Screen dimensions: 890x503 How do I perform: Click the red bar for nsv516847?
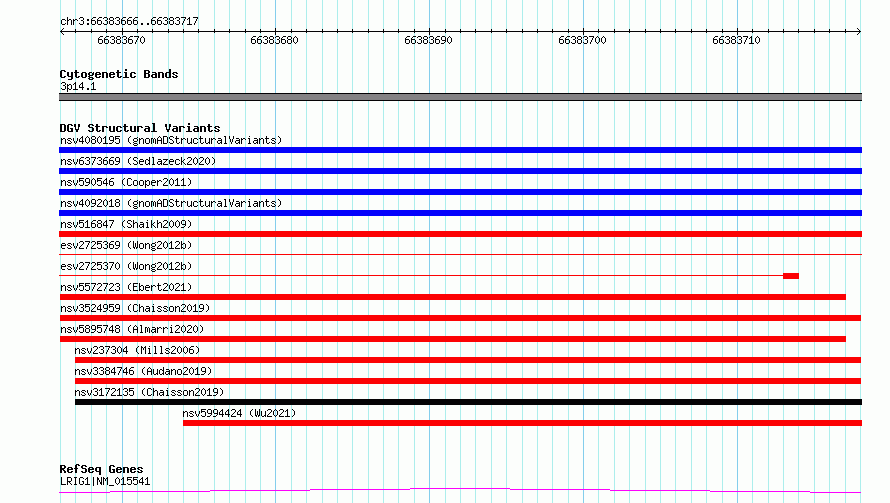460,234
